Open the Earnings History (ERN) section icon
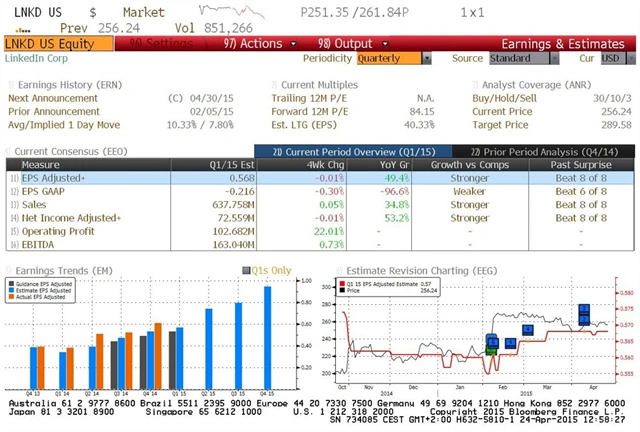 point(9,84)
